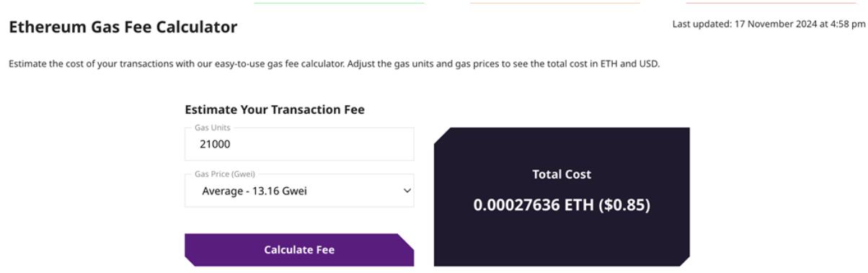Image resolution: width=868 pixels, height=273 pixels.
Task: Click the Total Cost heading
Action: (x=562, y=174)
